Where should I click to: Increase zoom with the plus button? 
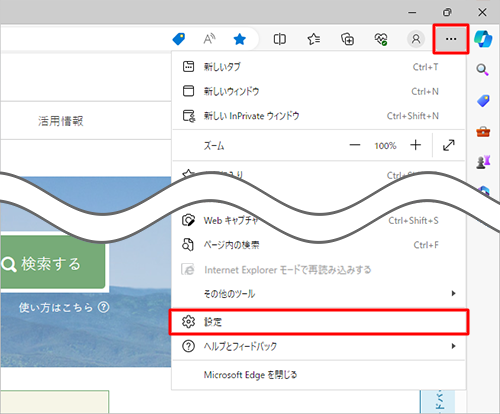pyautogui.click(x=415, y=145)
